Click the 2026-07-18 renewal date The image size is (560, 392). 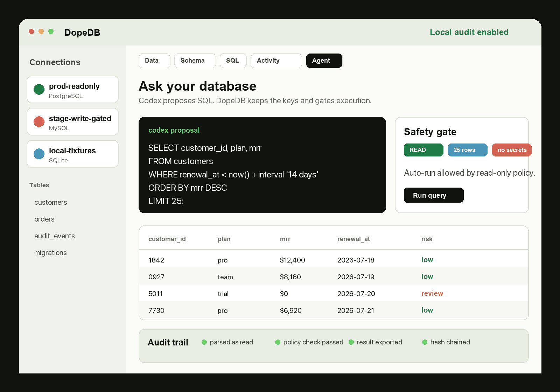(356, 260)
